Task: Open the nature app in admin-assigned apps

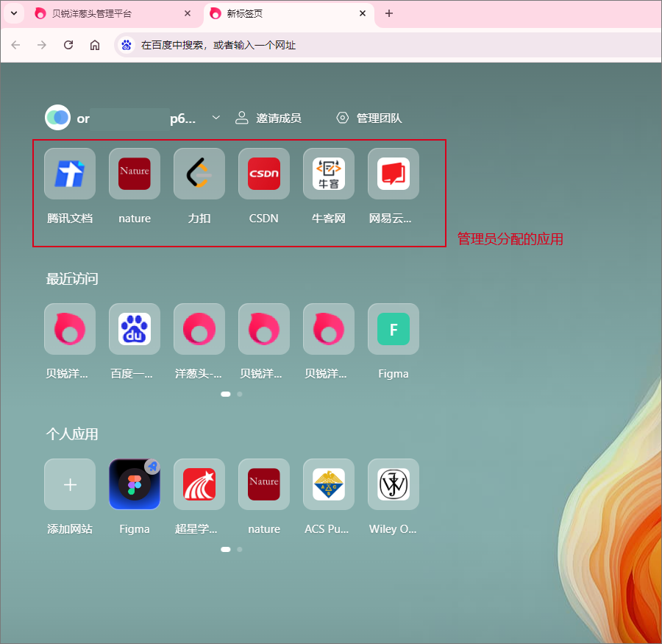Action: (x=135, y=174)
